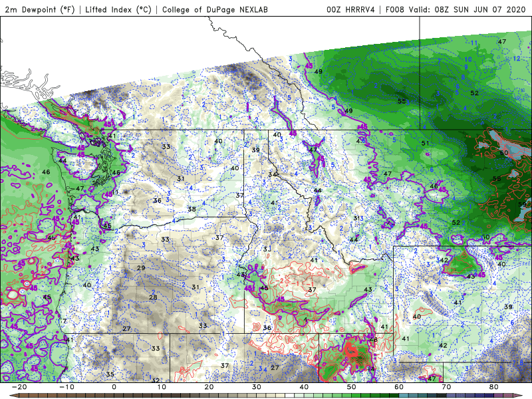Click the "-20" color scale label
The width and height of the screenshot is (532, 399).
[x=19, y=387]
